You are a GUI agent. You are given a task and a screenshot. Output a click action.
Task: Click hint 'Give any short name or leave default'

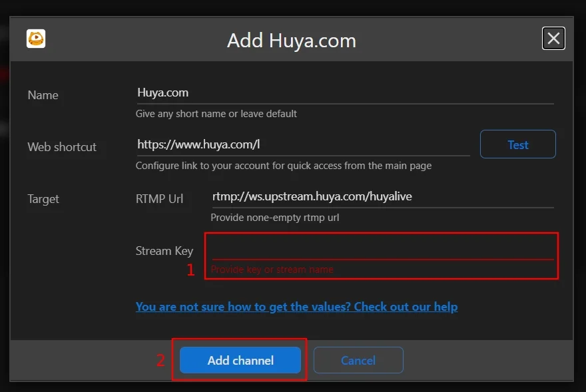point(216,114)
